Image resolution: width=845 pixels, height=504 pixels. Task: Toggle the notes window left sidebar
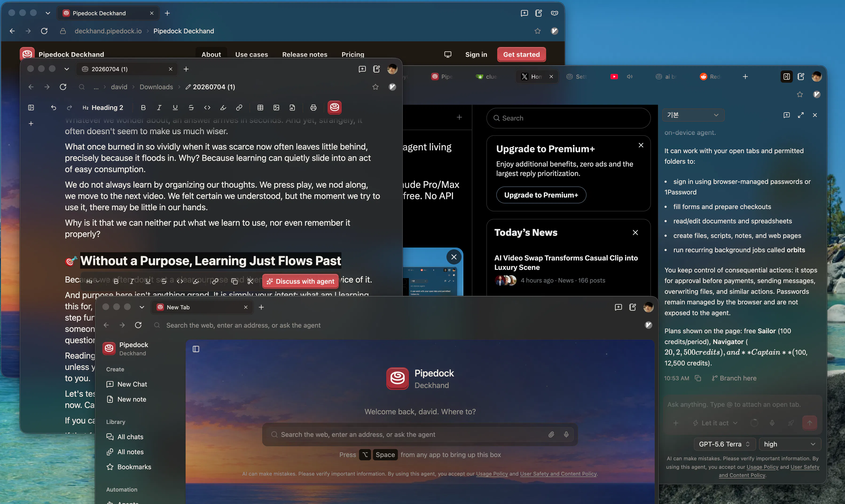(31, 108)
